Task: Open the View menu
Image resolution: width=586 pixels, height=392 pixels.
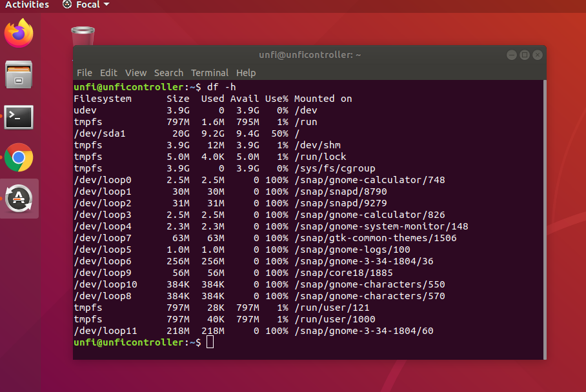Action: point(136,73)
